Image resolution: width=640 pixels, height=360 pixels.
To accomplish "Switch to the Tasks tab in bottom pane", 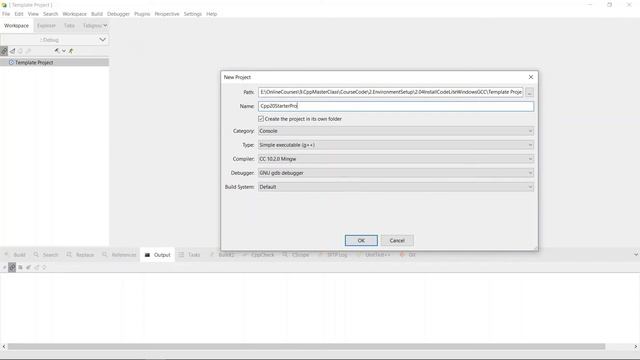I will [189, 255].
